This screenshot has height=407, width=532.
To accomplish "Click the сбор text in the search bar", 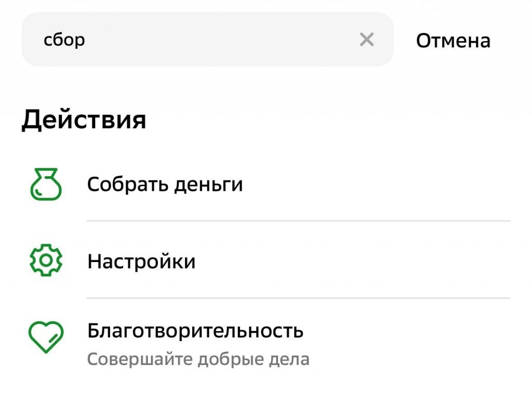I will [63, 38].
